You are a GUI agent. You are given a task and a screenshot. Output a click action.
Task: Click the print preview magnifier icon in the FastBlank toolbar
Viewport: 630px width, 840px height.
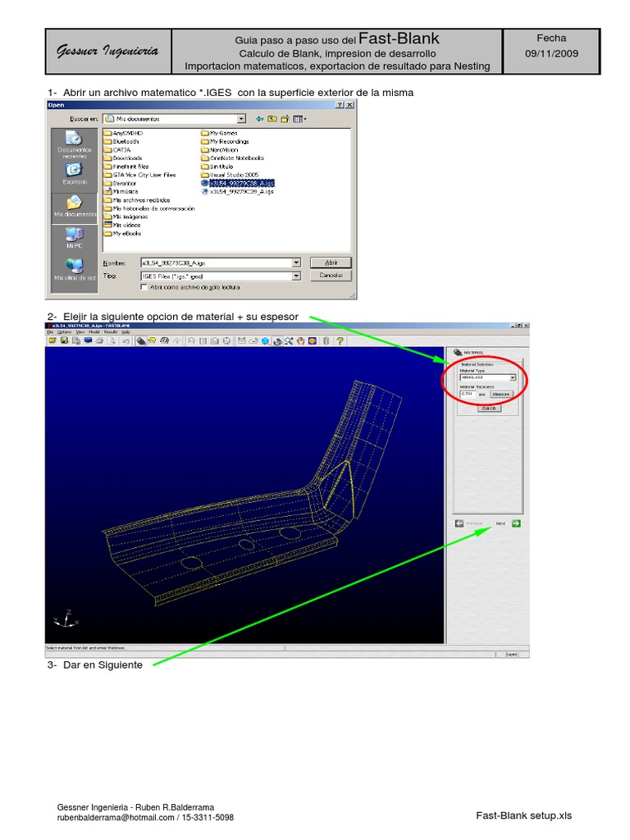tap(112, 340)
